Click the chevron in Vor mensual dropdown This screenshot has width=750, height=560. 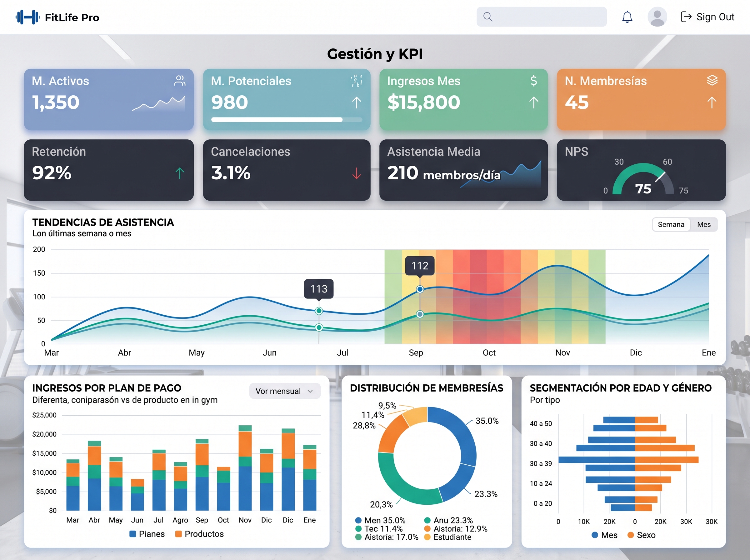tap(310, 391)
